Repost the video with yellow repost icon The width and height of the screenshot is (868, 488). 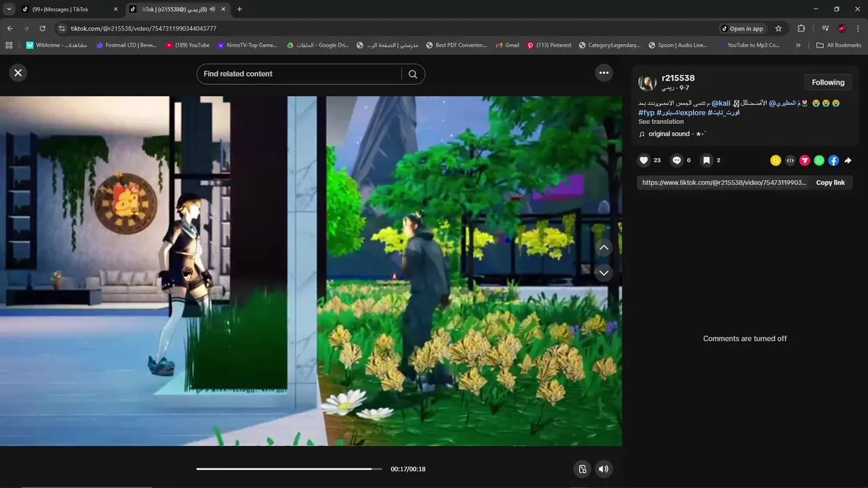775,161
